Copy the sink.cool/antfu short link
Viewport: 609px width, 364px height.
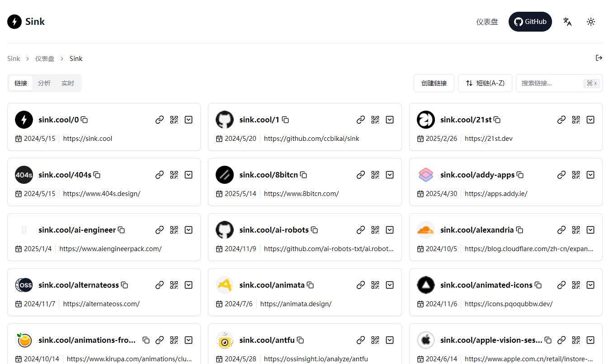click(x=300, y=341)
